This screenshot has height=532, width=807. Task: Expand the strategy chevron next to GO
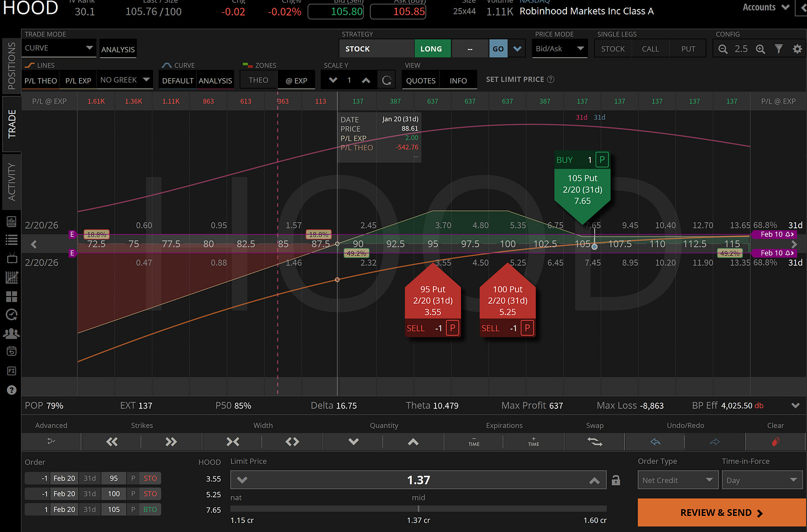517,49
